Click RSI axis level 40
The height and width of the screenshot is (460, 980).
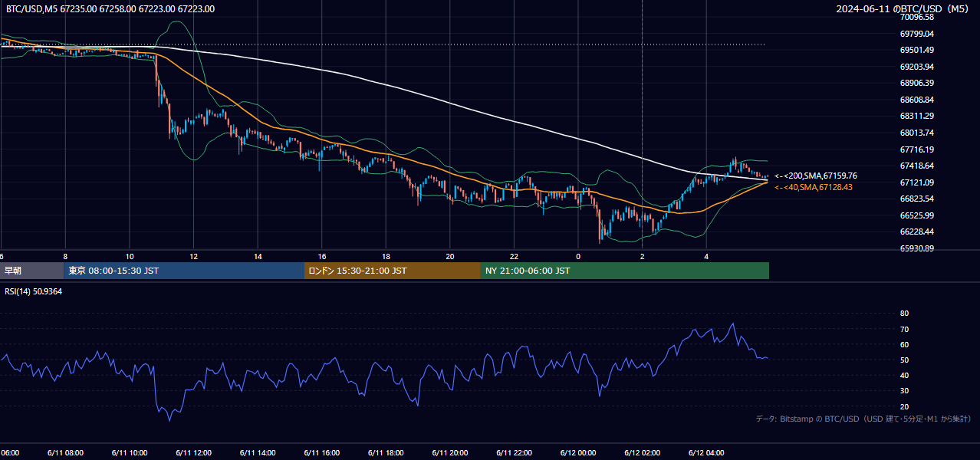point(904,376)
